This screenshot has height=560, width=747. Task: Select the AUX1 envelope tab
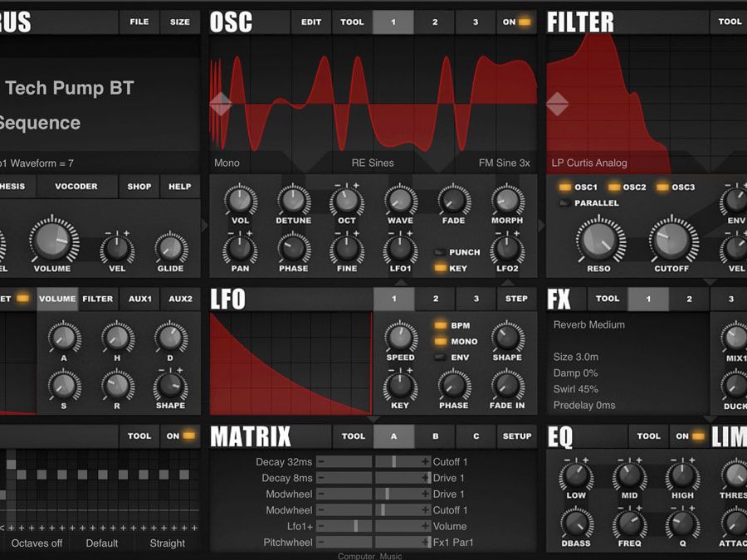point(140,299)
